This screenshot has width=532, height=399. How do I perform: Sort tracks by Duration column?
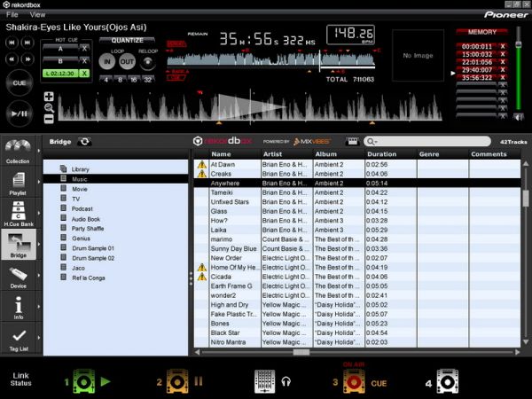click(391, 154)
